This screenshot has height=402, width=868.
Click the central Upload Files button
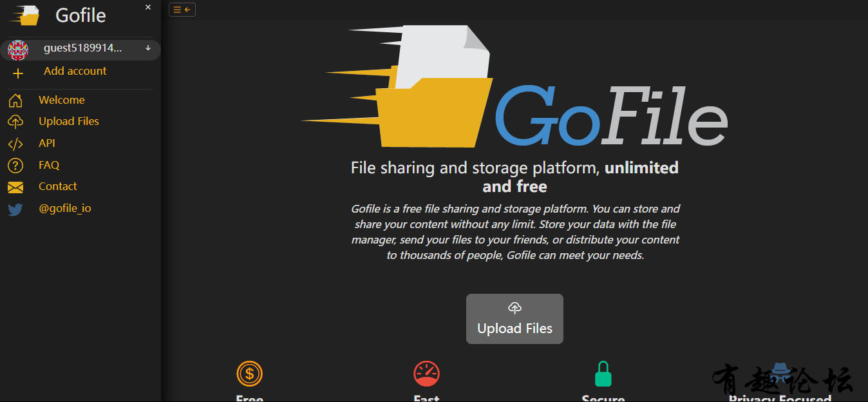click(514, 319)
